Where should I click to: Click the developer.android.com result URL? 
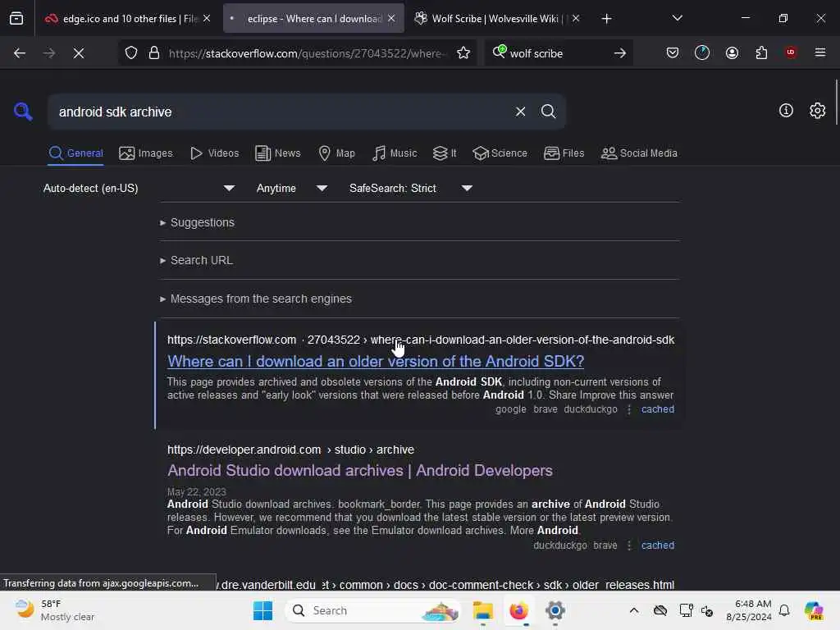click(290, 450)
